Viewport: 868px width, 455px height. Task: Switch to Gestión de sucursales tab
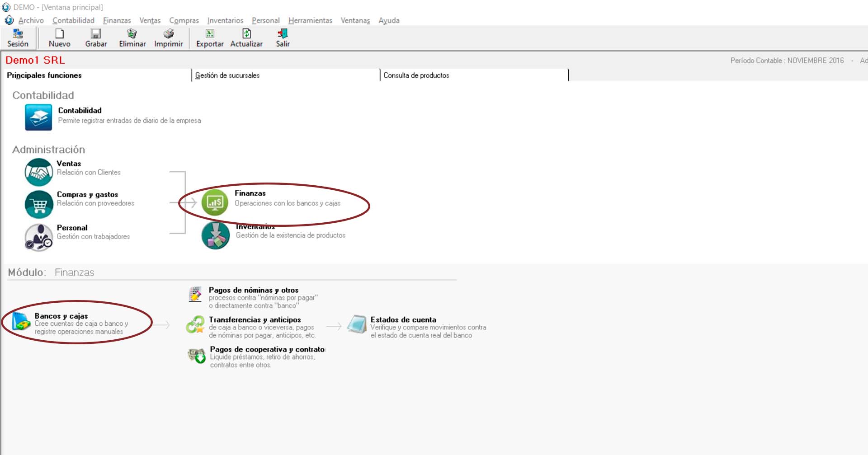coord(227,75)
